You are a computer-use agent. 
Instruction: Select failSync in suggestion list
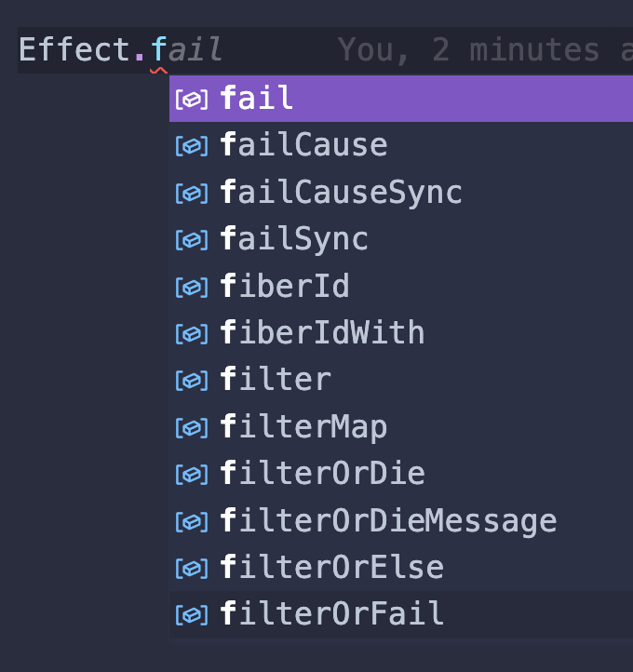point(294,239)
